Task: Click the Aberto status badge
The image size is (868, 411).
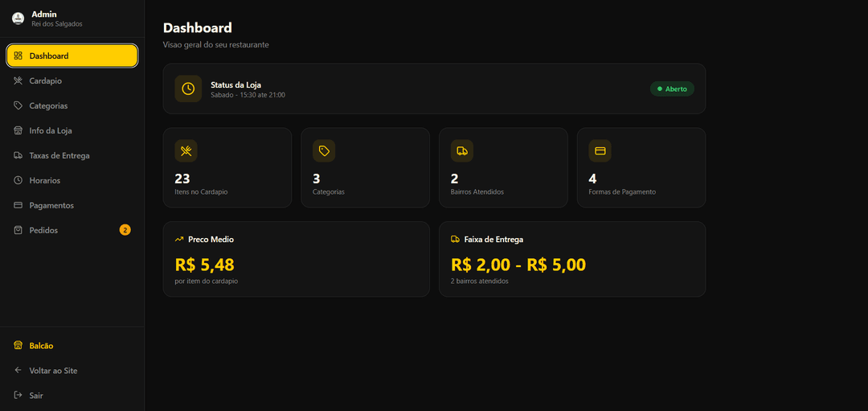Action: pyautogui.click(x=672, y=88)
